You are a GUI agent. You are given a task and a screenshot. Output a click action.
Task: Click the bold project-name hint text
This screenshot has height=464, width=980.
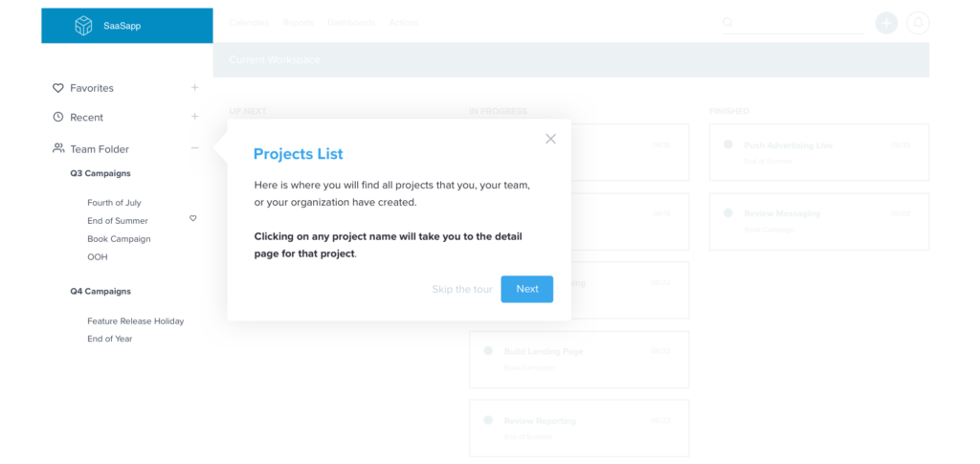(x=388, y=245)
